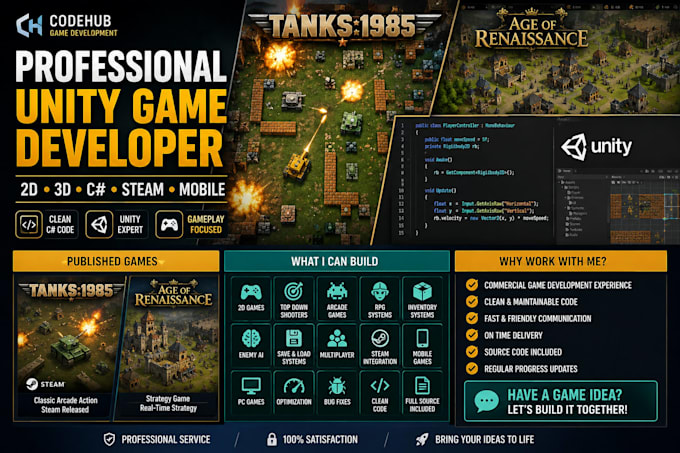
Task: Select the Optimization gauge tile
Action: pos(294,392)
